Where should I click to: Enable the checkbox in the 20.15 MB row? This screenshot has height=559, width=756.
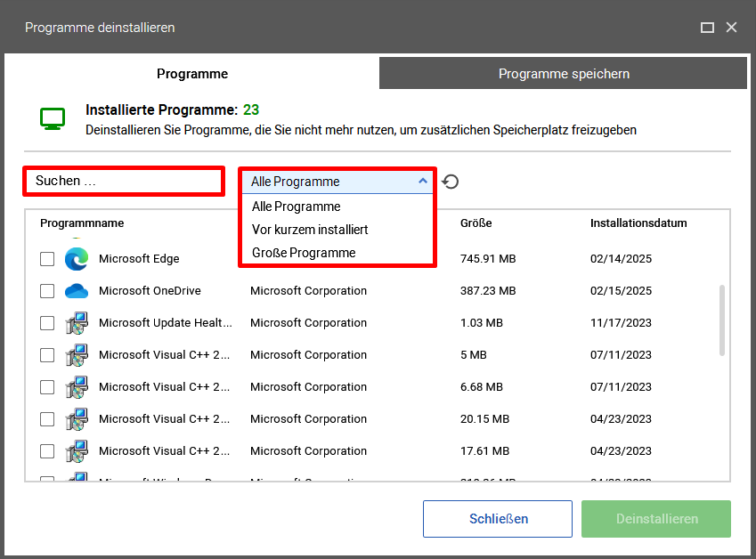pos(47,419)
